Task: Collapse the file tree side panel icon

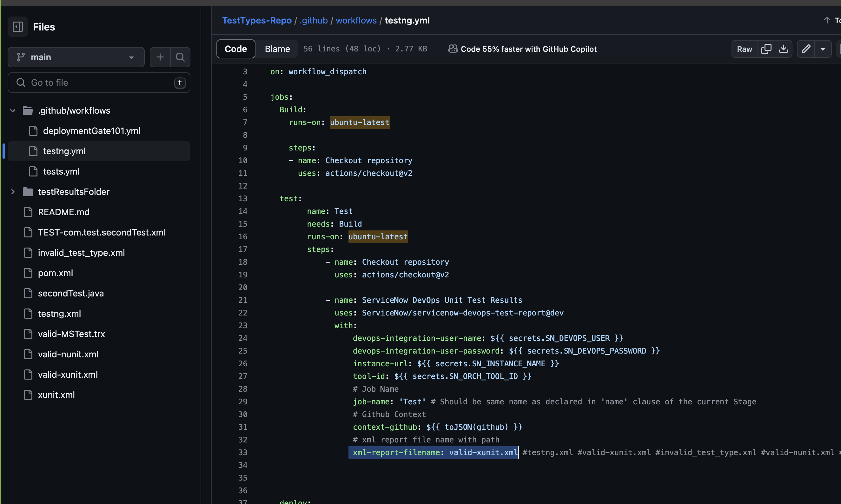Action: tap(18, 26)
